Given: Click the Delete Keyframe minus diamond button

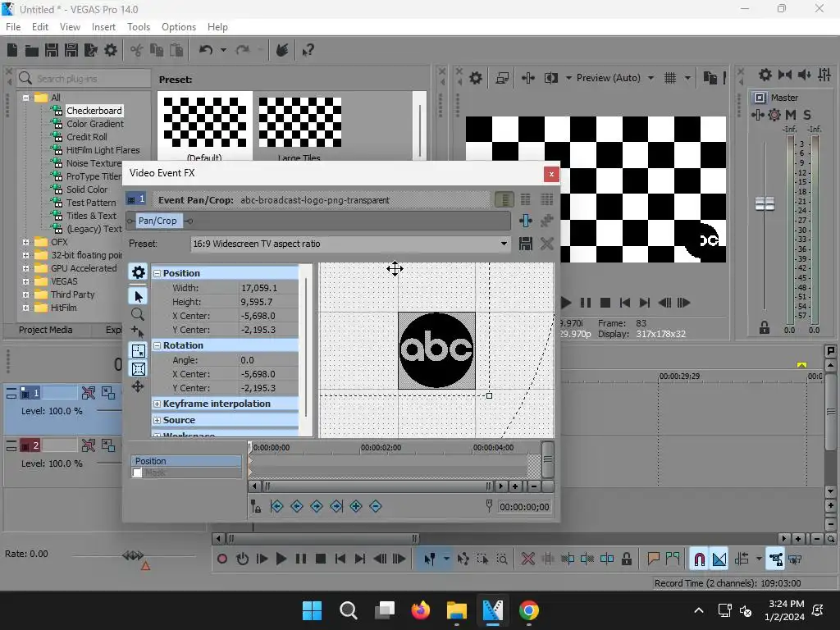Looking at the screenshot, I should 376,506.
